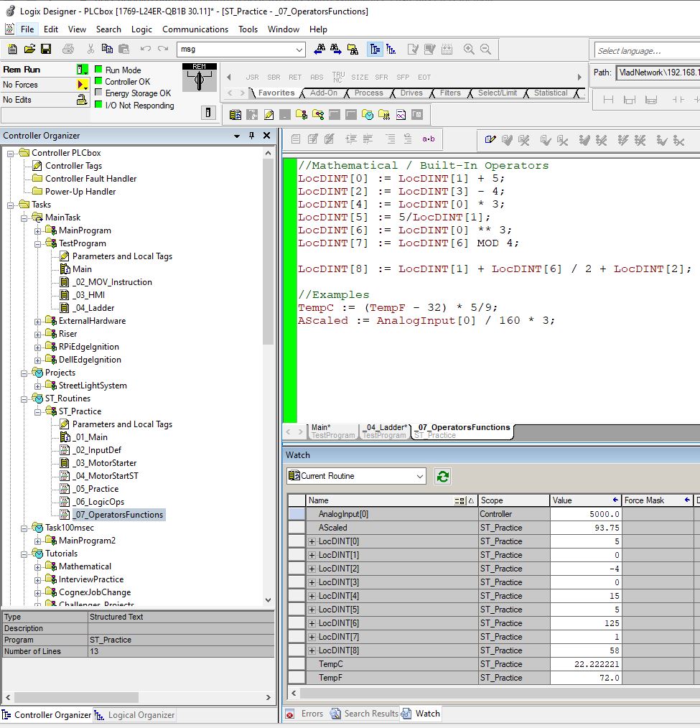The width and height of the screenshot is (700, 728).
Task: Click the a·b text justify icon above the editor
Action: tap(428, 139)
